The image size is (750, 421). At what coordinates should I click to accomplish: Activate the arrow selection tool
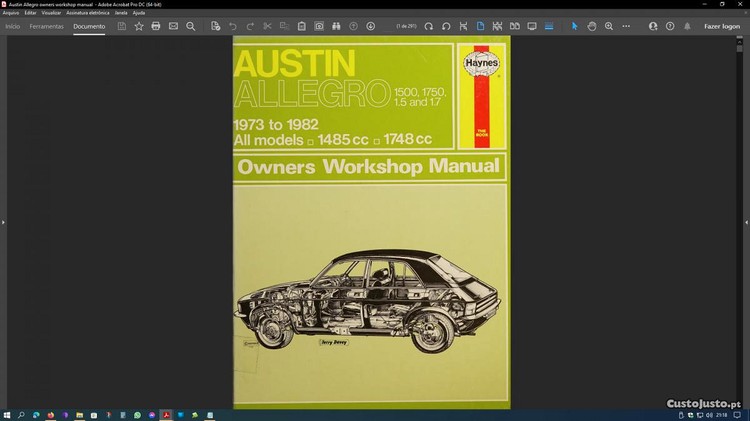coord(575,26)
